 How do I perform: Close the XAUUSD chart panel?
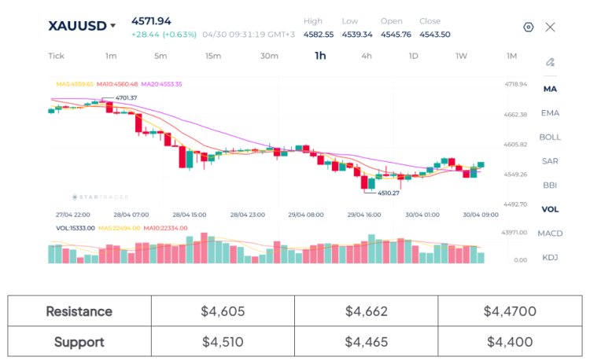coord(551,27)
